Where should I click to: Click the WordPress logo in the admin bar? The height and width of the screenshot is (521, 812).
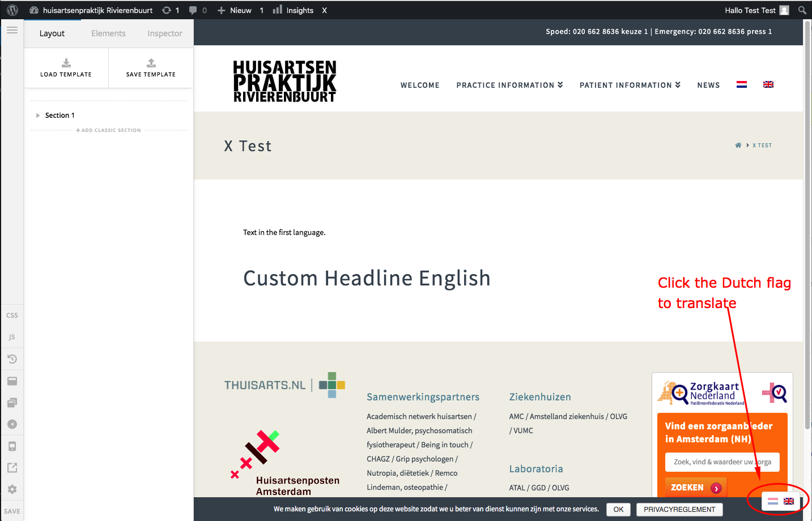12,10
